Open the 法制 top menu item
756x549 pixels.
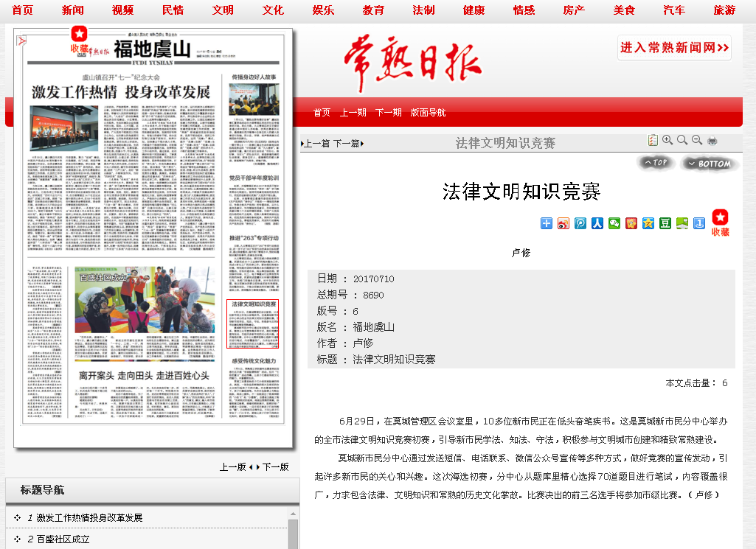click(424, 10)
